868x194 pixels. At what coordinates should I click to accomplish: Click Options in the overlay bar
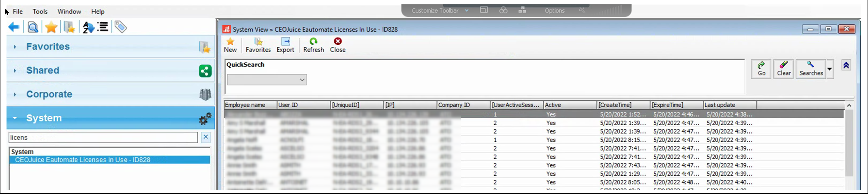coord(554,10)
